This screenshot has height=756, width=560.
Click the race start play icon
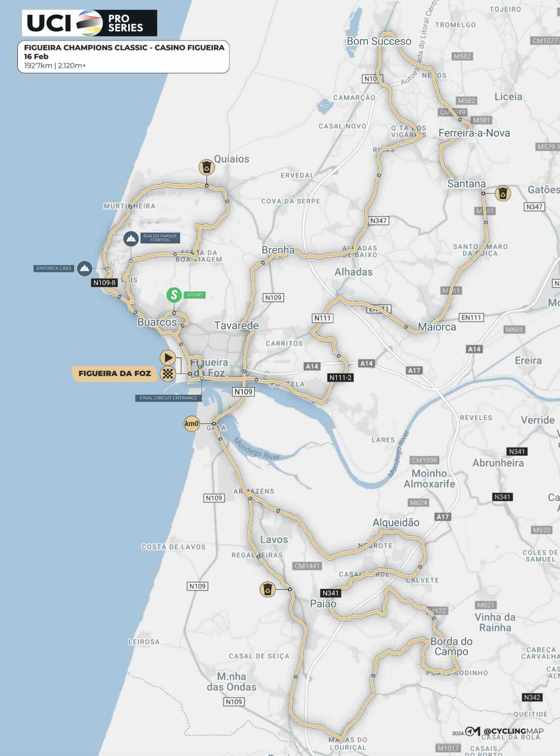tap(168, 358)
